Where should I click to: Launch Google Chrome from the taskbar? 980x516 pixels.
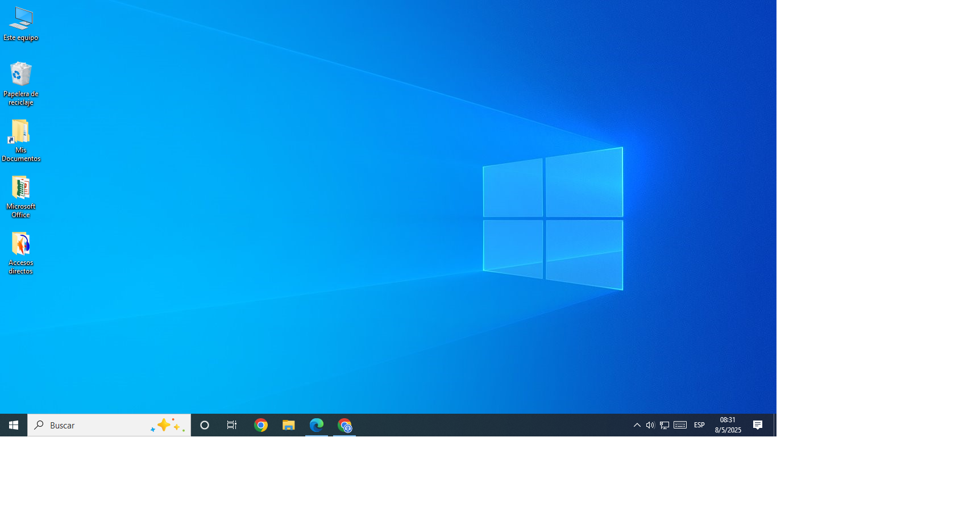click(x=261, y=425)
